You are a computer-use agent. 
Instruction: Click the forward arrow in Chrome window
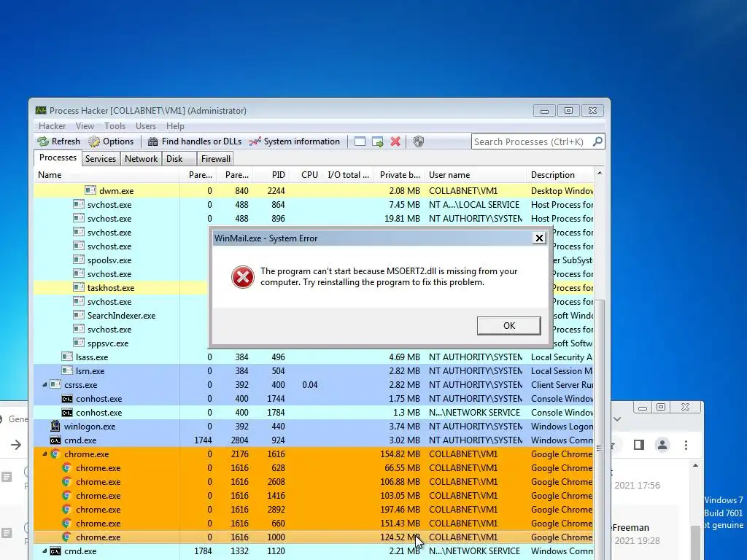click(16, 445)
